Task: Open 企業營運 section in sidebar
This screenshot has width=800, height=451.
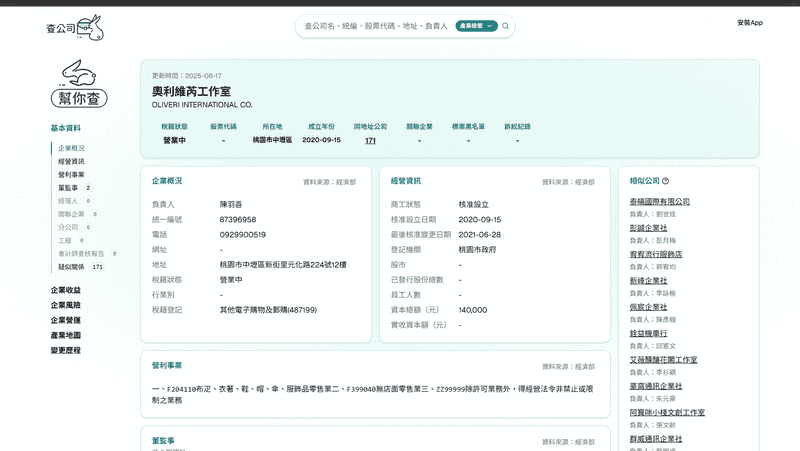Action: tap(65, 320)
